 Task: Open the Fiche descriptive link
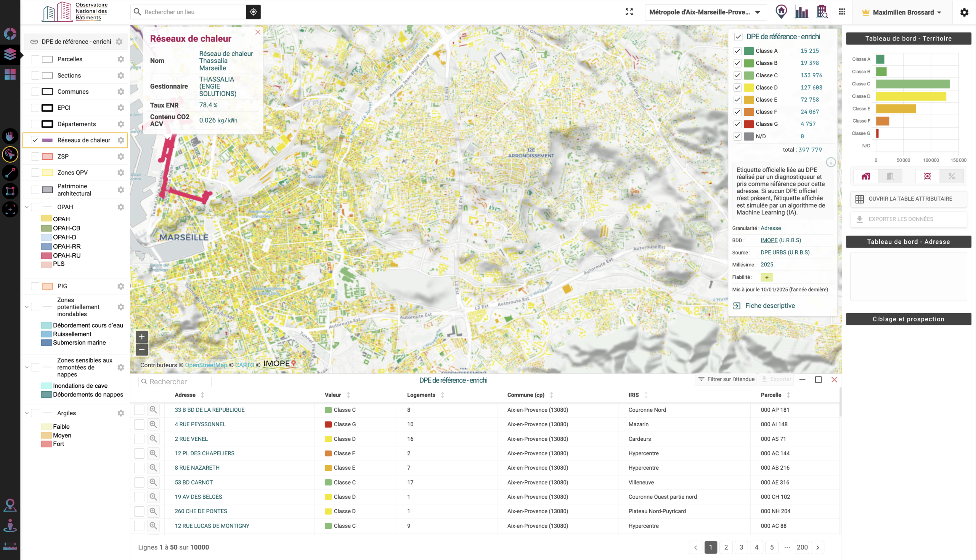click(769, 306)
